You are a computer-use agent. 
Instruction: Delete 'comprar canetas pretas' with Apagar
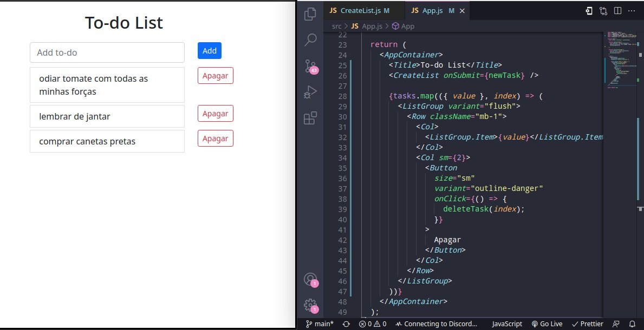coord(215,138)
